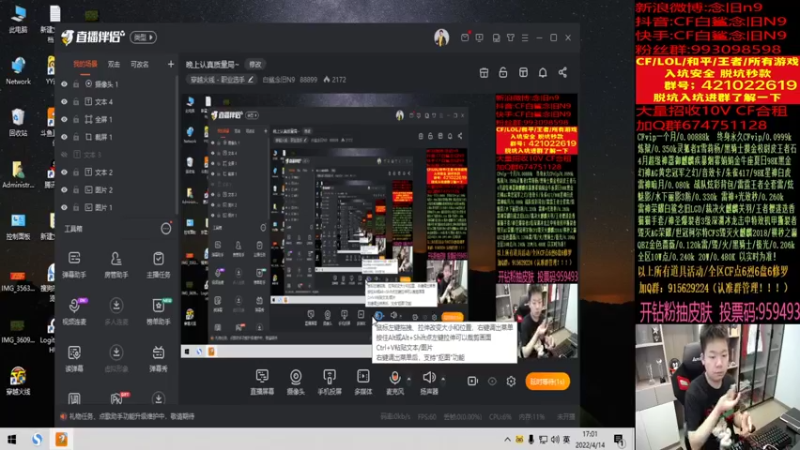800x450 pixels.
Task: Hide the 文本 4 source
Action: pyautogui.click(x=64, y=102)
